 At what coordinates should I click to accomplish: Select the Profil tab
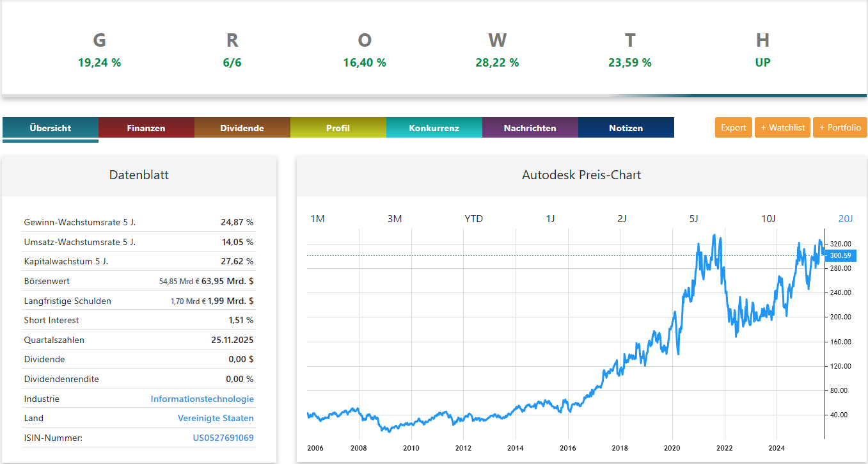[338, 128]
